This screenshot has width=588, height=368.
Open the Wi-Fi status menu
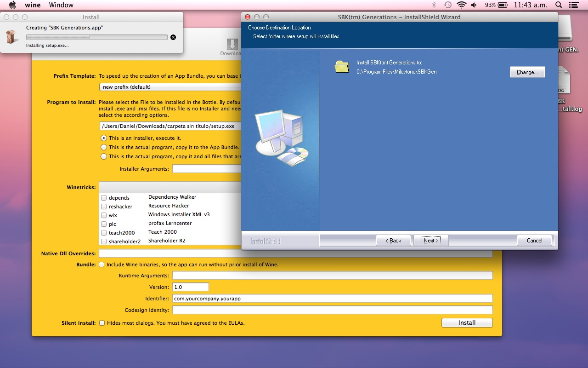tap(461, 5)
